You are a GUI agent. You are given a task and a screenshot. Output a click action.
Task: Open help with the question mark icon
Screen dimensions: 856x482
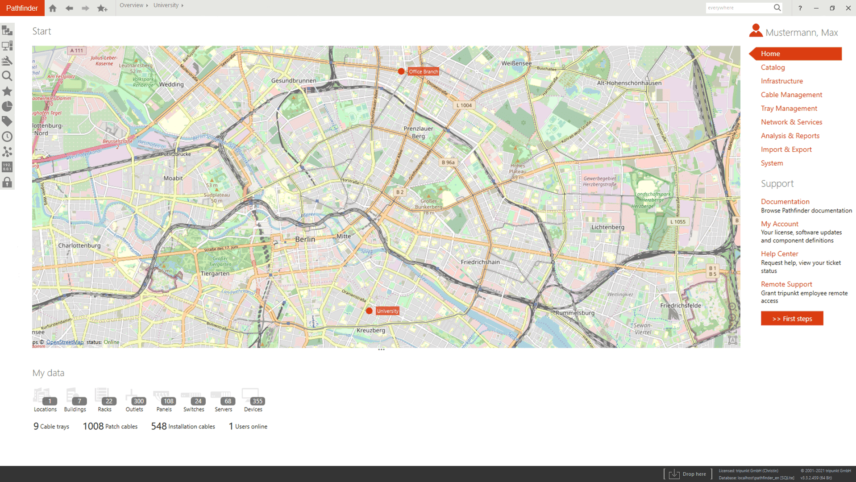click(x=800, y=8)
